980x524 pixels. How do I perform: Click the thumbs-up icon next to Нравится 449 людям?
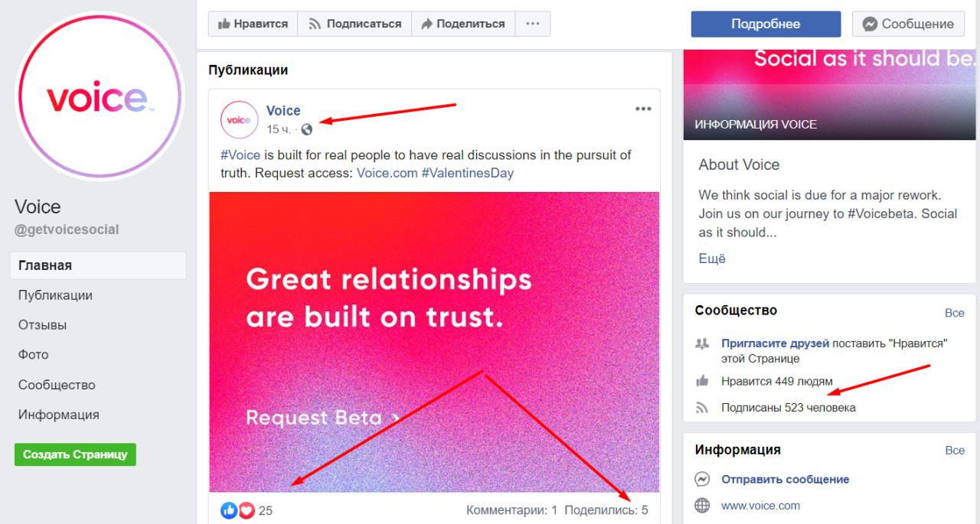[x=702, y=381]
